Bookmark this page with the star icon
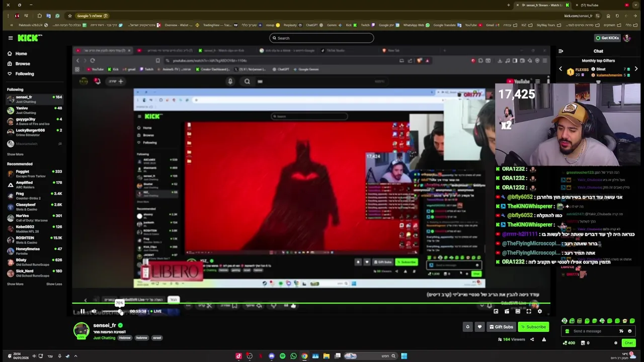 70,16
